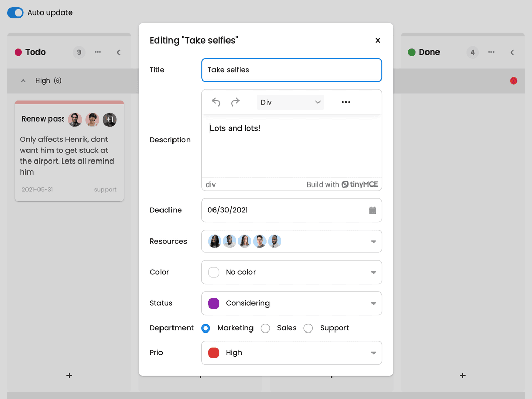Add a new task in Done column

pyautogui.click(x=463, y=375)
